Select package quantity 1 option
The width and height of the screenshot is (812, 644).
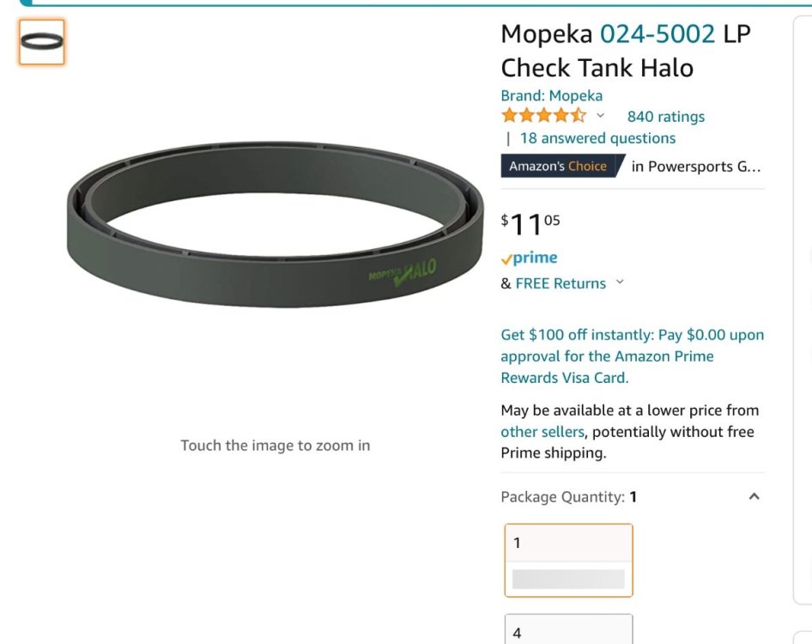[x=568, y=560]
